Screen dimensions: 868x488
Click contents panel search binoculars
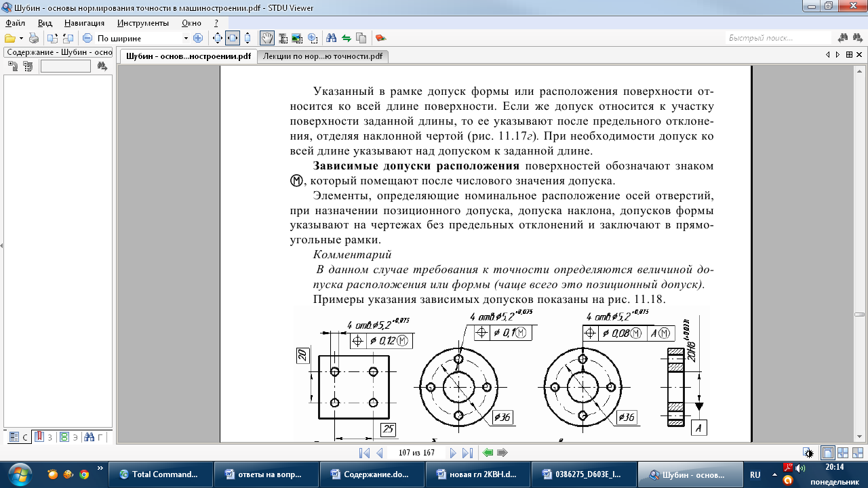click(102, 66)
